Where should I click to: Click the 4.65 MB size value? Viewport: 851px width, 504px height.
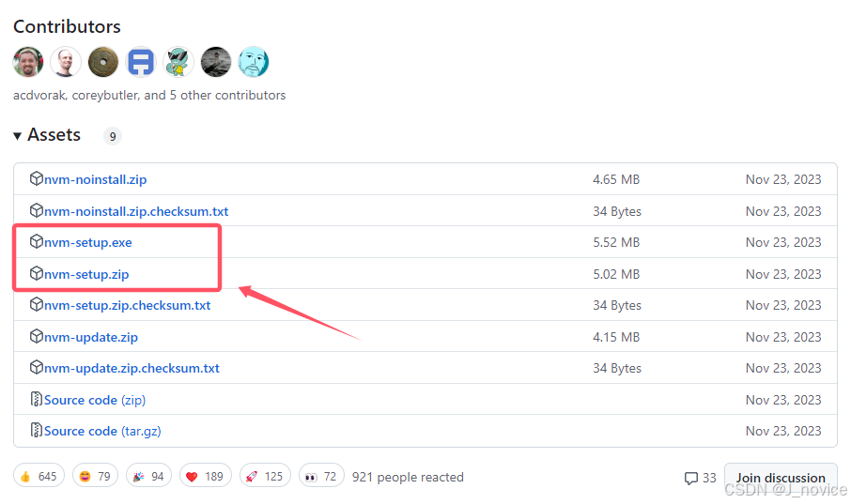616,179
